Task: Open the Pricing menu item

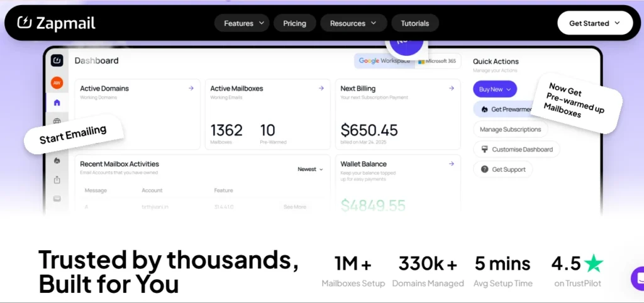Action: coord(294,23)
